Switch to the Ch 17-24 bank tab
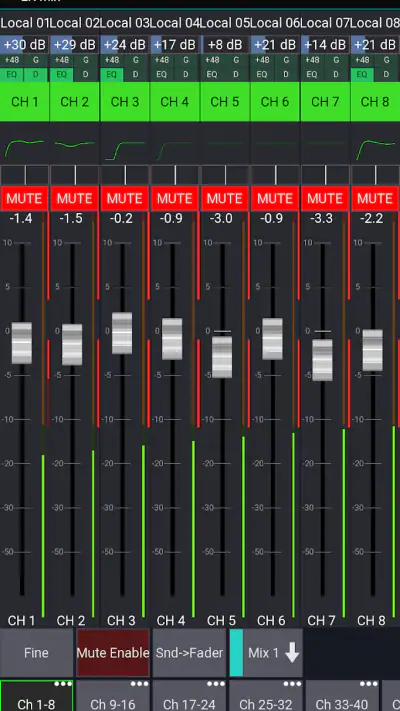The image size is (400, 711). (189, 696)
